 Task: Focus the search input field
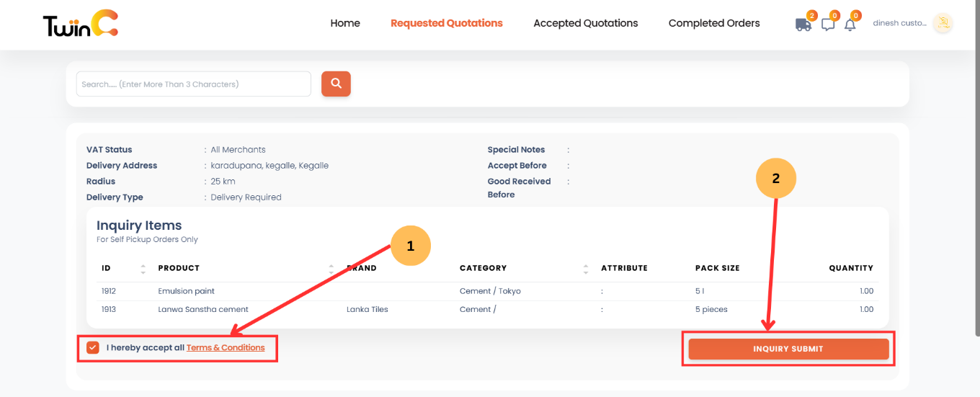point(194,84)
